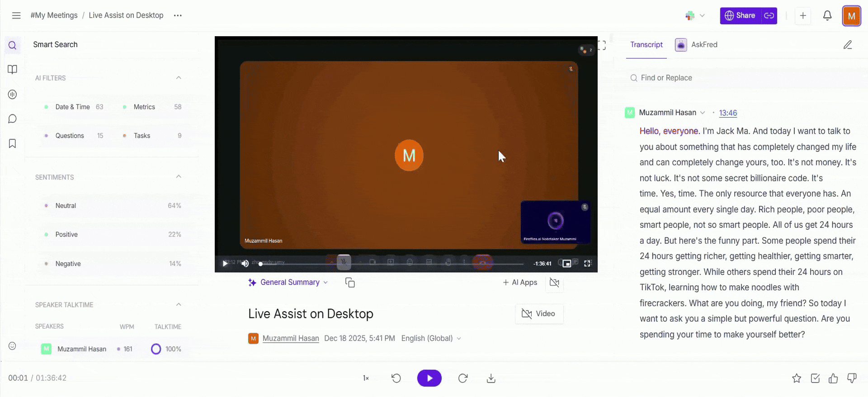The height and width of the screenshot is (397, 868).
Task: Jump to the 13:46 timestamp link
Action: coord(728,113)
